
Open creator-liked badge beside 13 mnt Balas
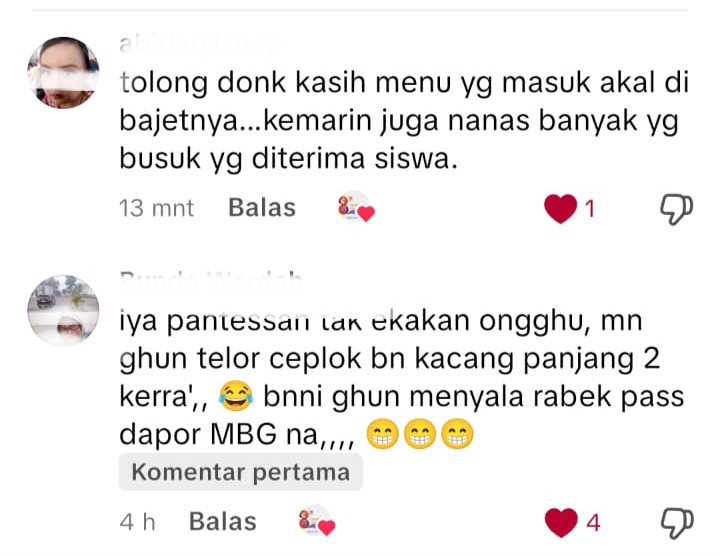(356, 208)
